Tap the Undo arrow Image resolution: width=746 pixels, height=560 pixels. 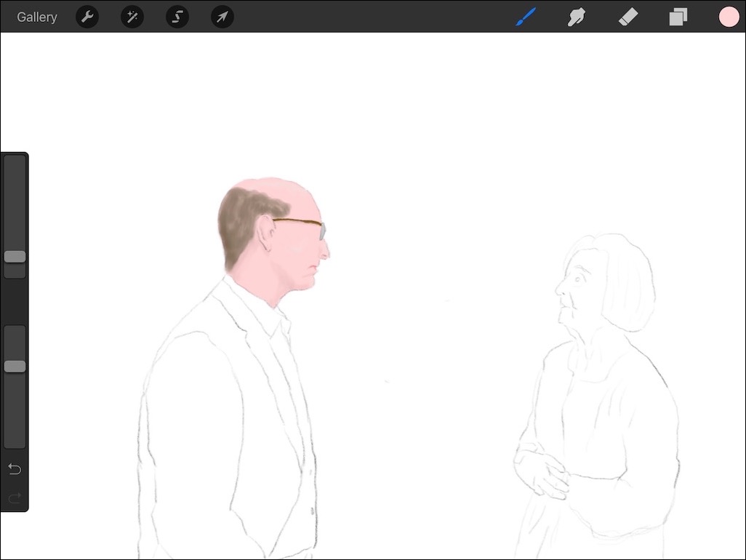(x=15, y=469)
